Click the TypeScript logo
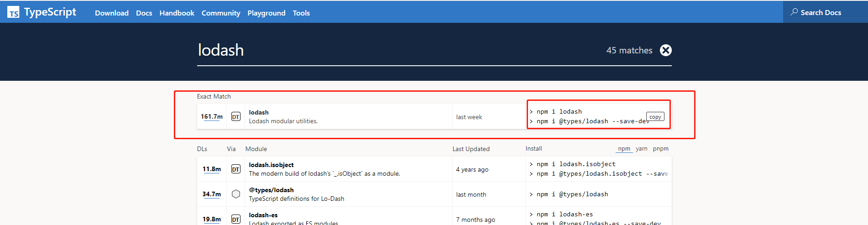This screenshot has height=225, width=868. [x=42, y=12]
